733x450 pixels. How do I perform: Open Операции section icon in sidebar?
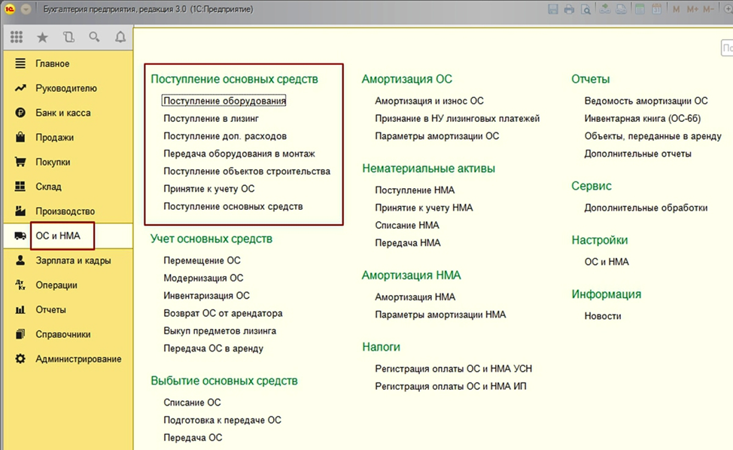(20, 285)
